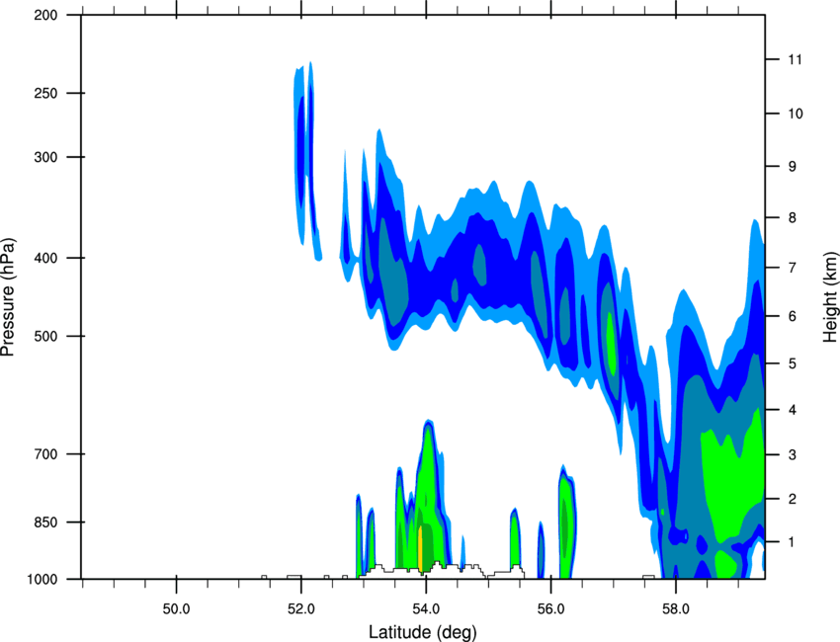
Task: Click the 3 km height label
Action: [x=792, y=455]
